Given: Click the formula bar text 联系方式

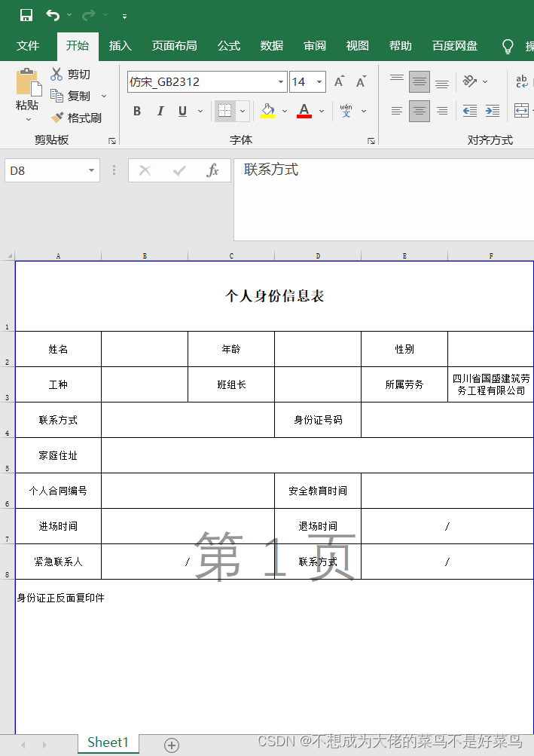Looking at the screenshot, I should click(271, 170).
